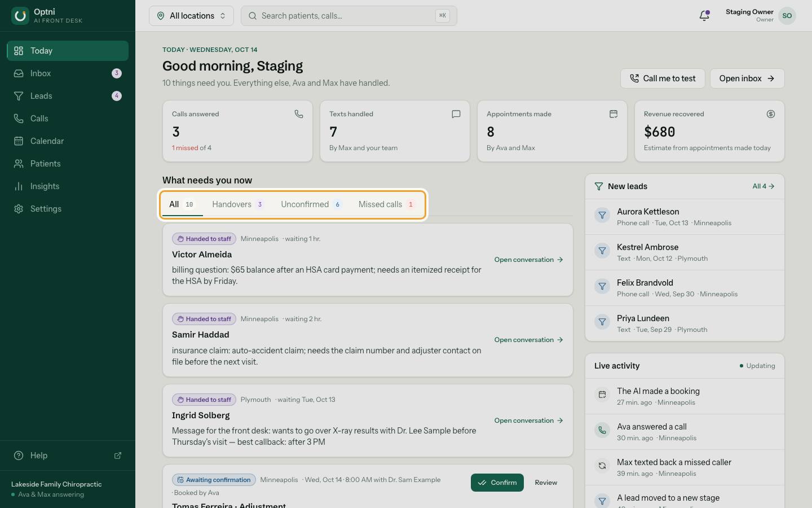This screenshot has height=508, width=812.
Task: Click the funnel icon beside Felix Brandvold
Action: click(602, 286)
